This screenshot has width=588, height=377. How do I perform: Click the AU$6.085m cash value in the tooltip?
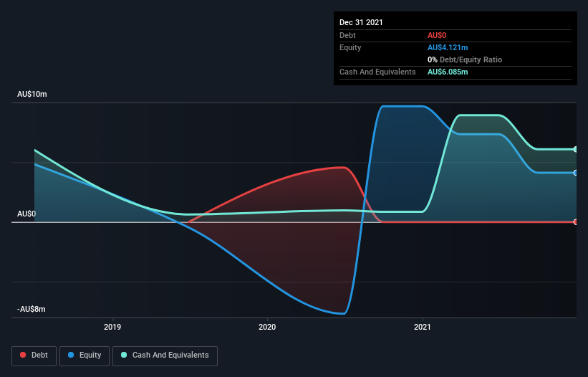click(448, 72)
